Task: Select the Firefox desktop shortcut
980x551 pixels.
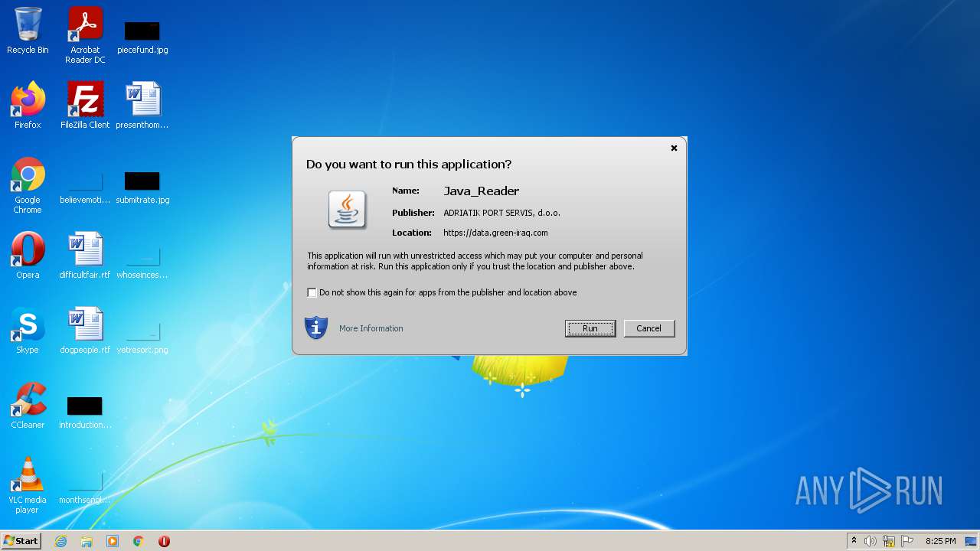Action: [x=28, y=106]
